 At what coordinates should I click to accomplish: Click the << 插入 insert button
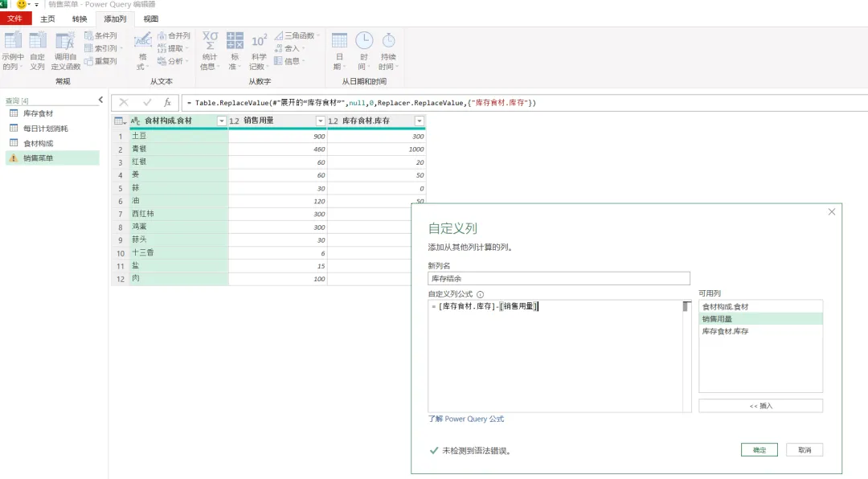coord(760,406)
